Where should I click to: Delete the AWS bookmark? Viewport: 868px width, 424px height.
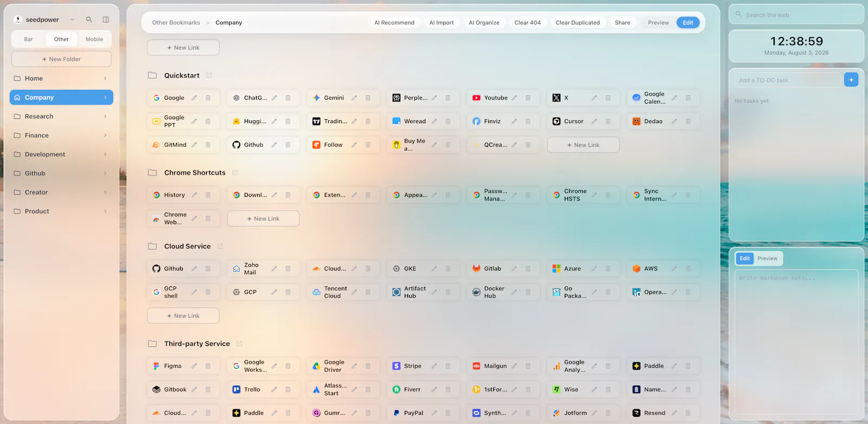coord(688,269)
